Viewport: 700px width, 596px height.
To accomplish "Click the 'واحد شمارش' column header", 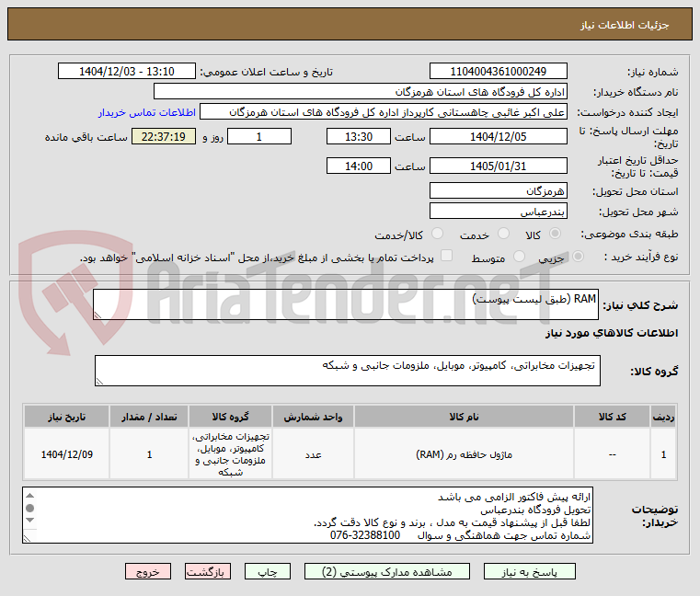I will pos(313,417).
